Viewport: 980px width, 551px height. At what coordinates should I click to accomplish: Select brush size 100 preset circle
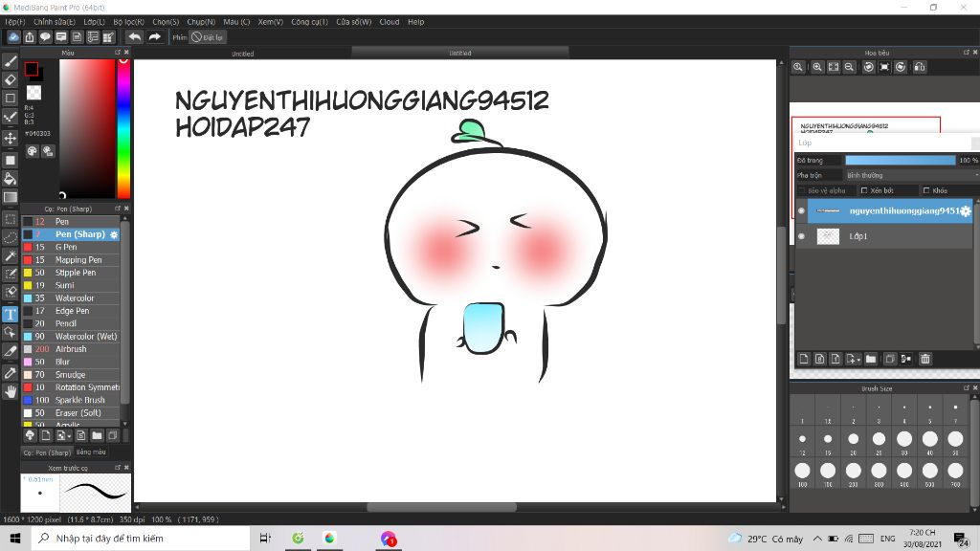point(803,471)
